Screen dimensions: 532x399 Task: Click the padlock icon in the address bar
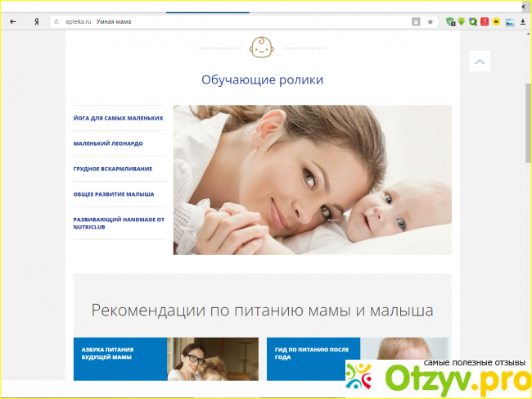tap(417, 21)
